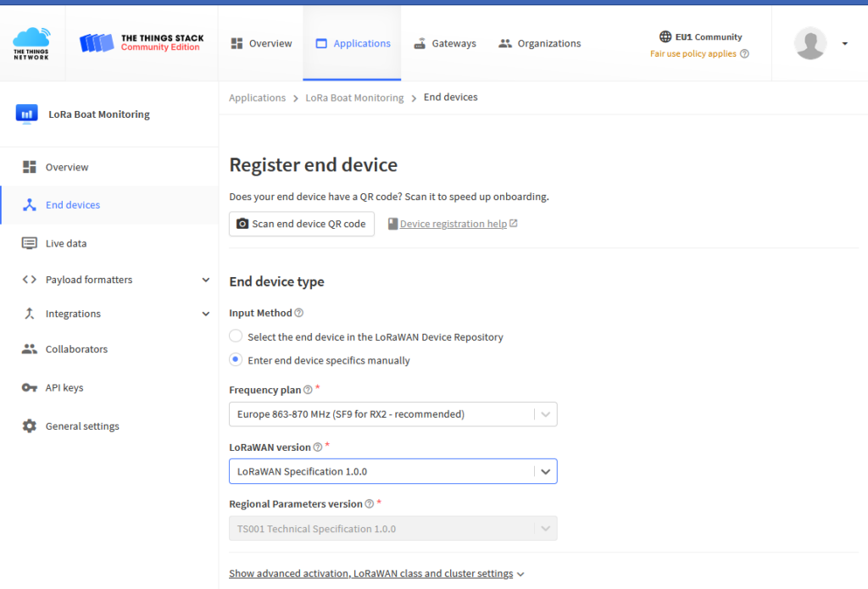Image resolution: width=868 pixels, height=589 pixels.
Task: Expand Integrations in sidebar
Action: coord(205,314)
